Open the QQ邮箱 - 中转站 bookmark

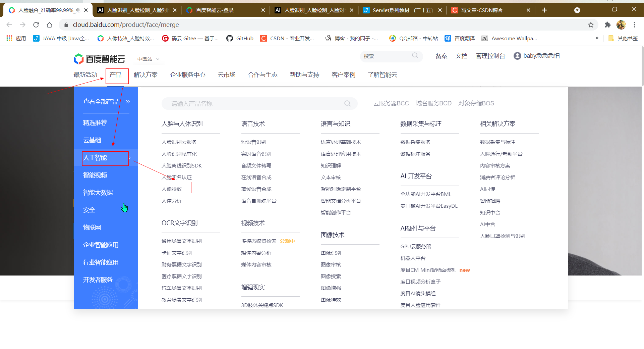click(413, 38)
